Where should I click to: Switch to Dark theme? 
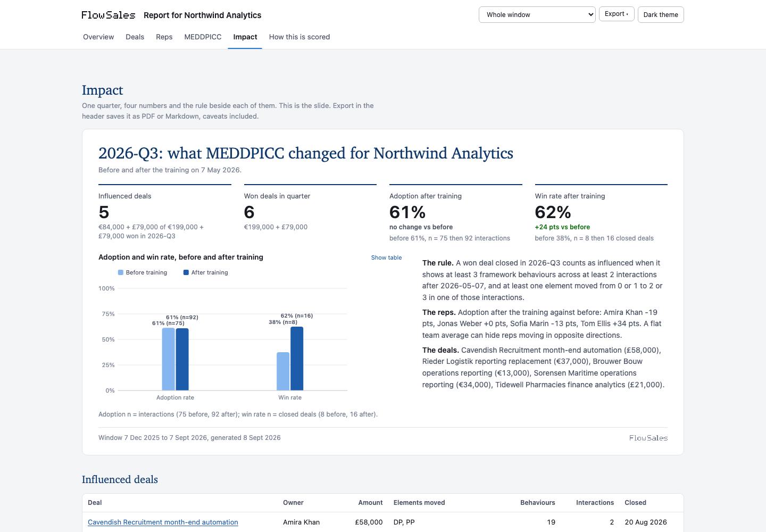click(661, 15)
